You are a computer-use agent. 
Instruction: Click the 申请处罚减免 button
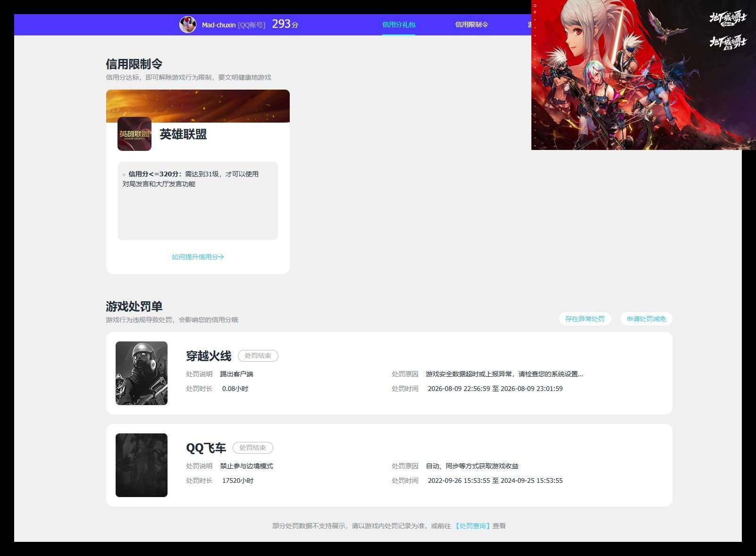tap(647, 319)
